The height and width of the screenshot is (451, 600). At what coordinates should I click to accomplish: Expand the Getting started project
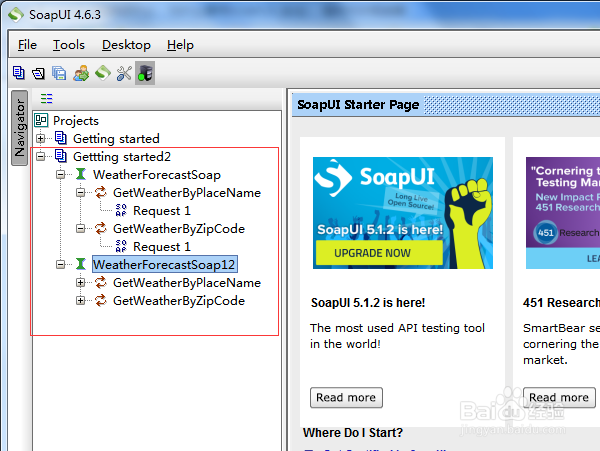[41, 138]
